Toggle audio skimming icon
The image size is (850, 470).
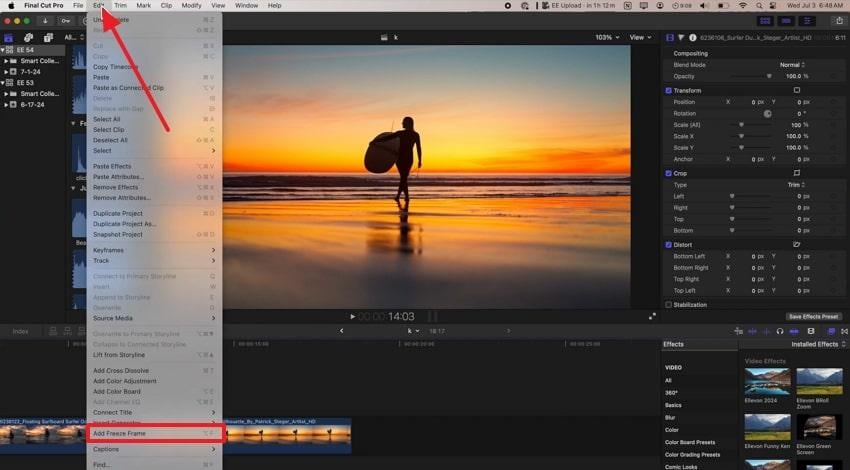tap(766, 331)
